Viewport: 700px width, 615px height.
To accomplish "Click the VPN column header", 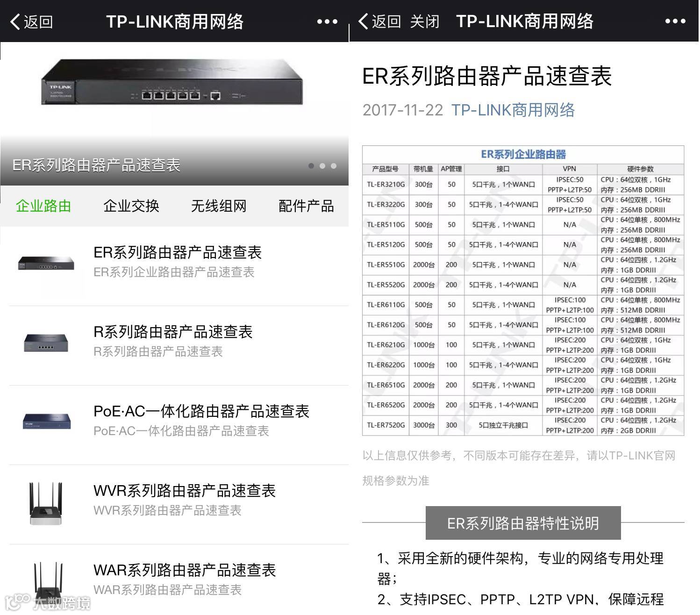I will click(570, 169).
